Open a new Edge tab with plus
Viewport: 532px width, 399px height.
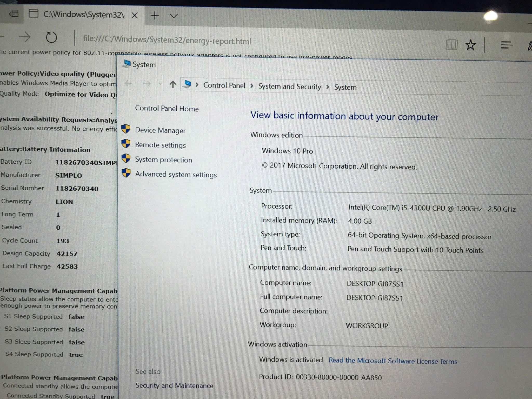pyautogui.click(x=155, y=15)
